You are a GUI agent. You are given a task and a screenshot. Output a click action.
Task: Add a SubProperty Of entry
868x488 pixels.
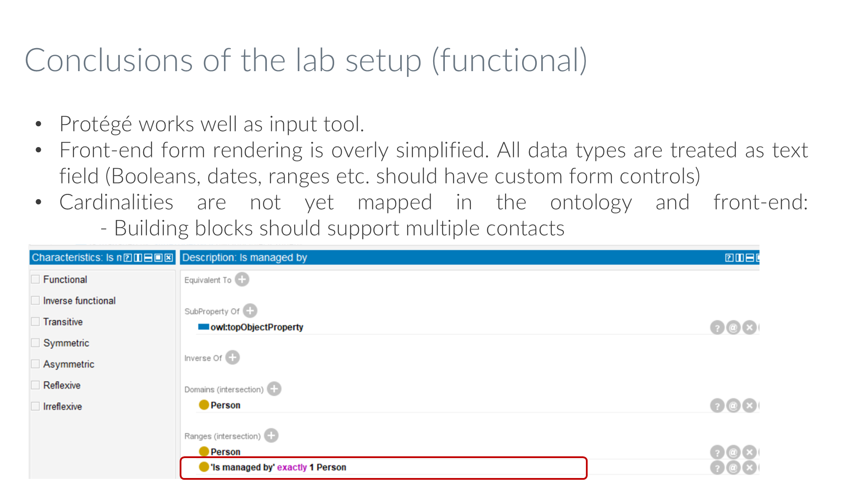point(250,311)
